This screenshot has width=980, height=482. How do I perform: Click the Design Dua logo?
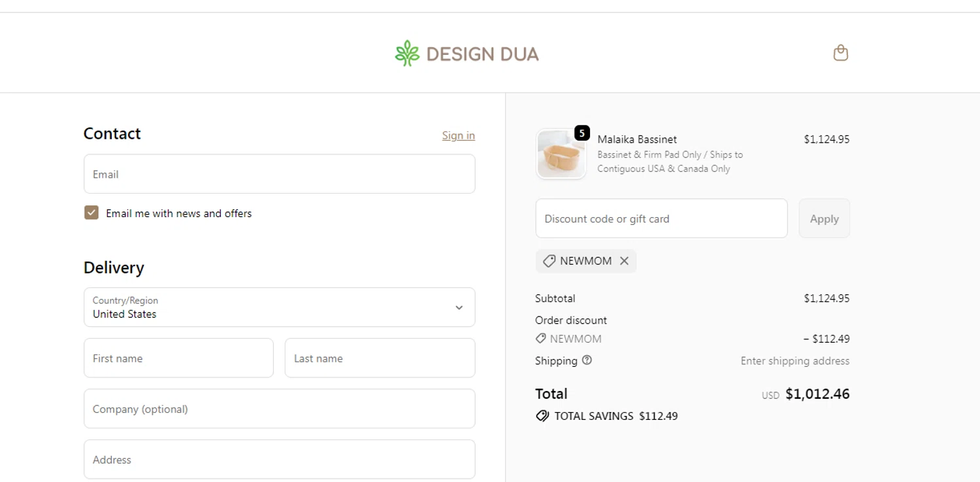tap(466, 53)
